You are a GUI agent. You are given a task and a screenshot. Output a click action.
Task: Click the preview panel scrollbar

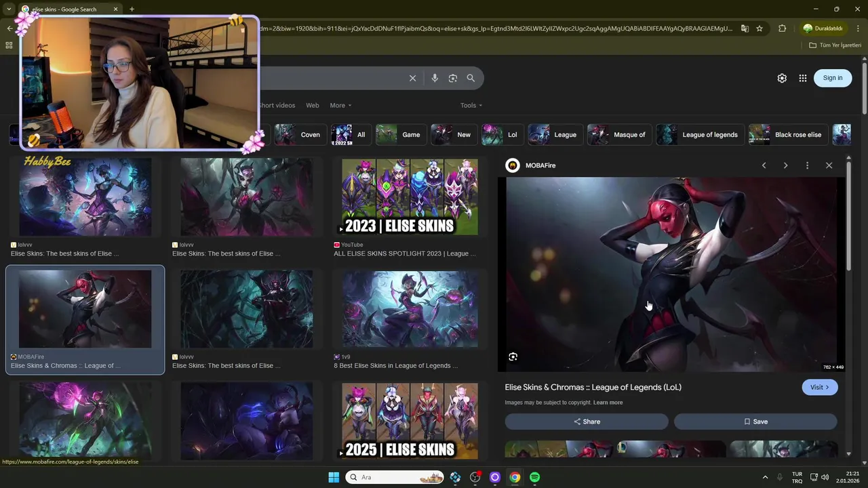coord(848,217)
